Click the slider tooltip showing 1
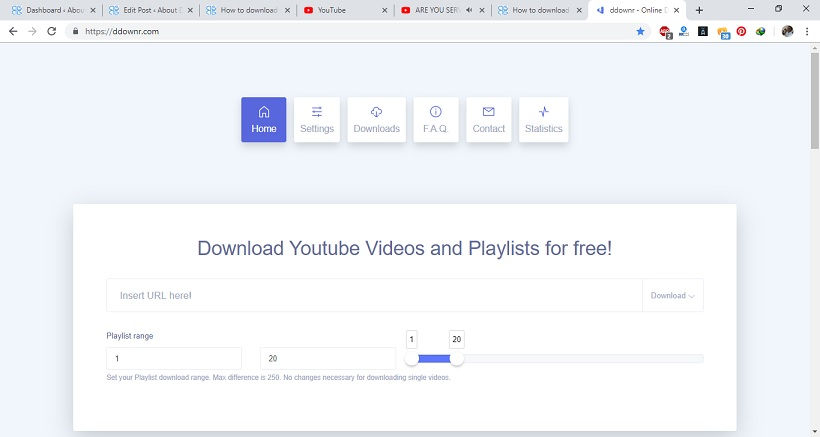 (x=412, y=339)
